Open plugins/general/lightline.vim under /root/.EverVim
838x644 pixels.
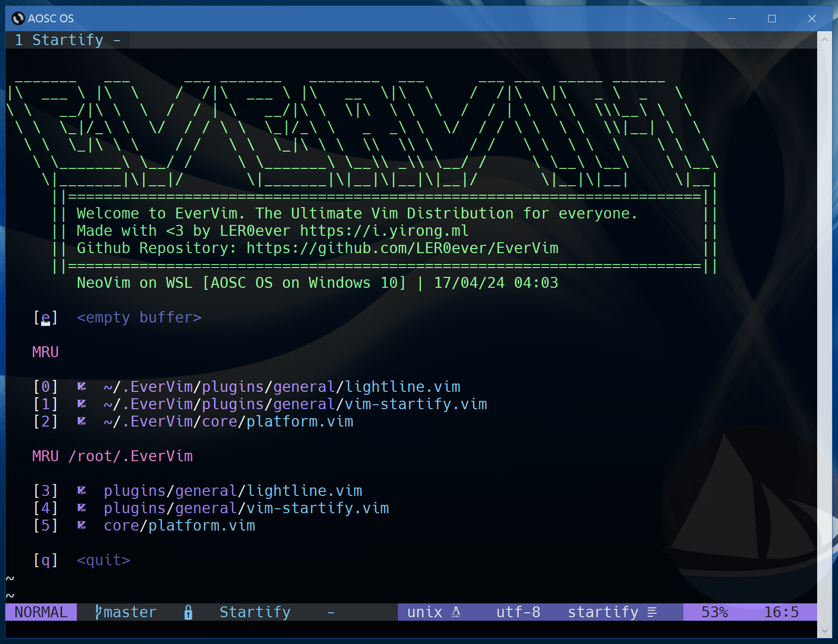point(233,490)
